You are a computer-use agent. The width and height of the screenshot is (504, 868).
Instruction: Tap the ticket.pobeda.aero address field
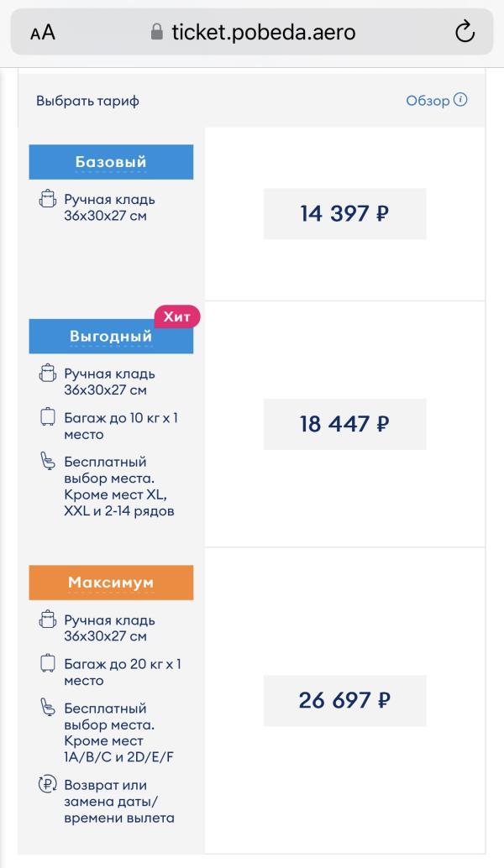click(263, 32)
